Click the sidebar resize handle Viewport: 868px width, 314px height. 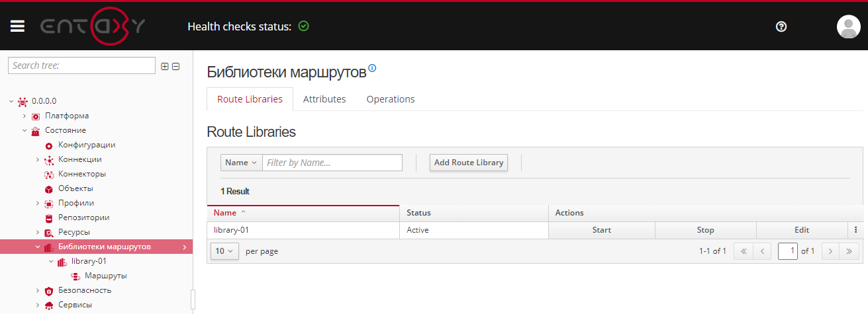click(193, 299)
